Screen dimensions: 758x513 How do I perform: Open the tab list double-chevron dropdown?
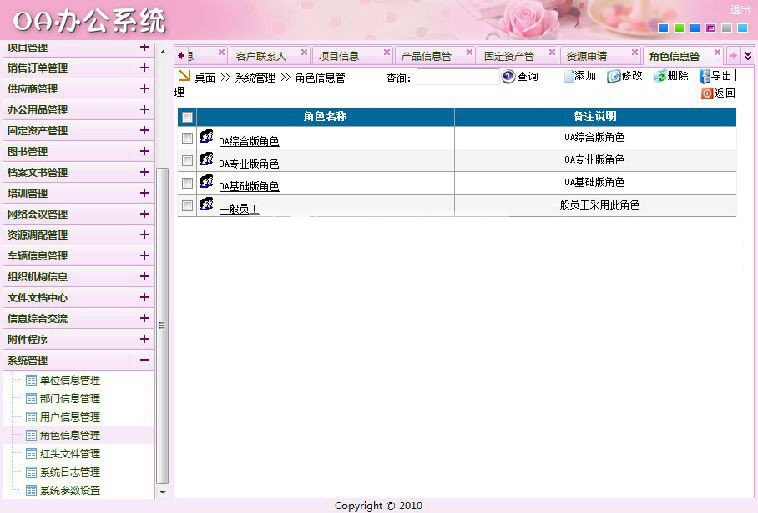click(747, 56)
